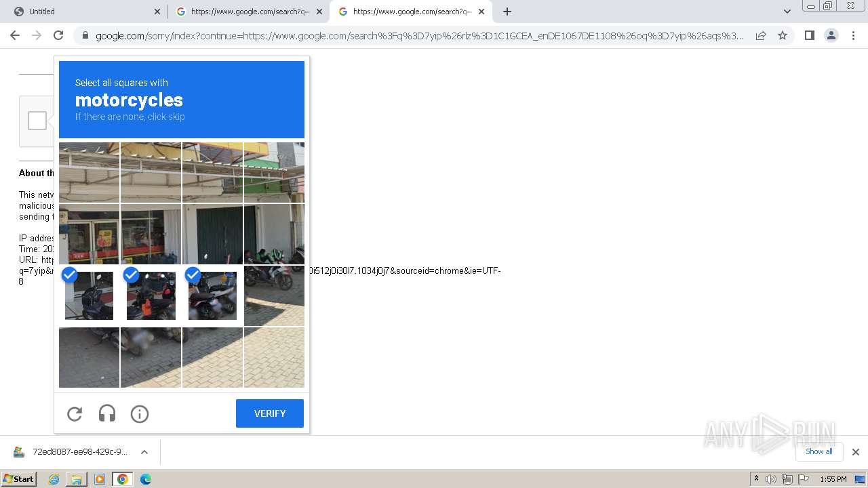Open captcha help info icon

[140, 413]
